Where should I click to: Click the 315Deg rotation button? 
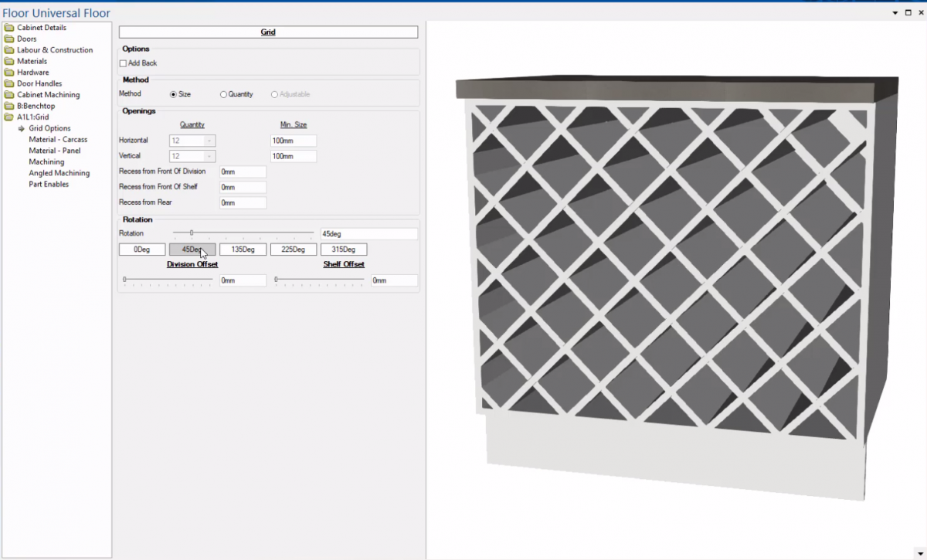click(x=344, y=249)
